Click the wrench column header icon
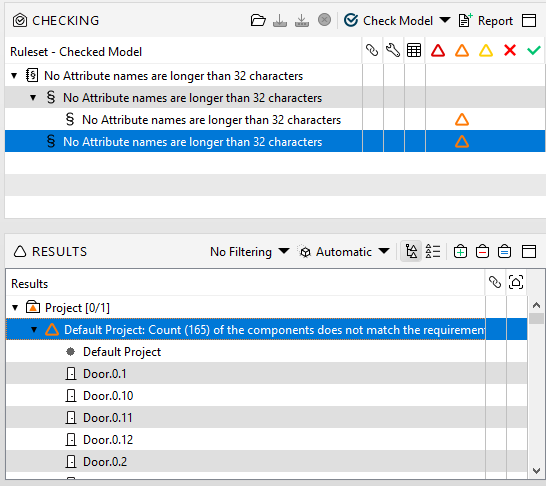The height and width of the screenshot is (486, 546). click(393, 50)
